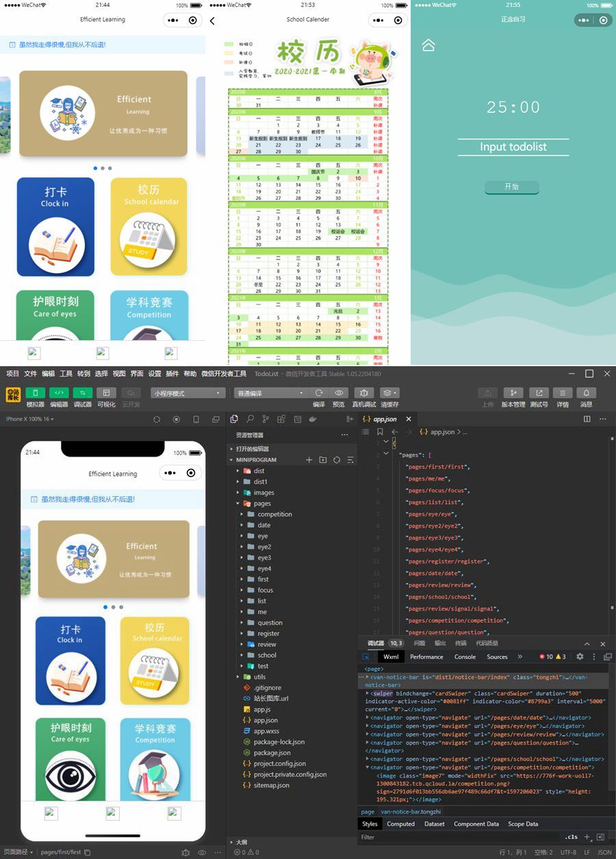Open the 工具 menu in menu bar
This screenshot has width=616, height=859.
point(66,374)
